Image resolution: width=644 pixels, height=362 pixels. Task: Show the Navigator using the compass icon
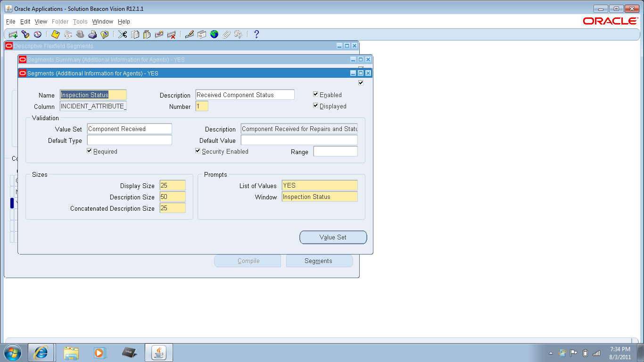tap(38, 34)
